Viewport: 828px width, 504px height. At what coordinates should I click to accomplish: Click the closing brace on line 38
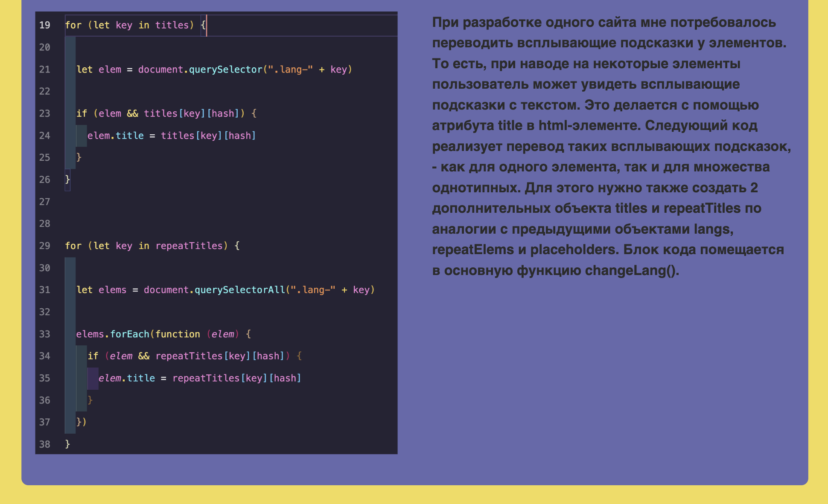pos(67,444)
